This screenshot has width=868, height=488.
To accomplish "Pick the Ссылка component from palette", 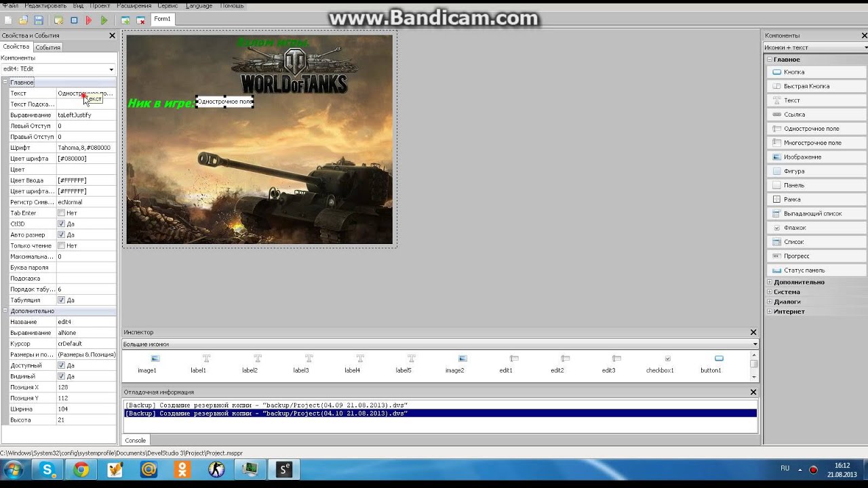I will pos(817,115).
